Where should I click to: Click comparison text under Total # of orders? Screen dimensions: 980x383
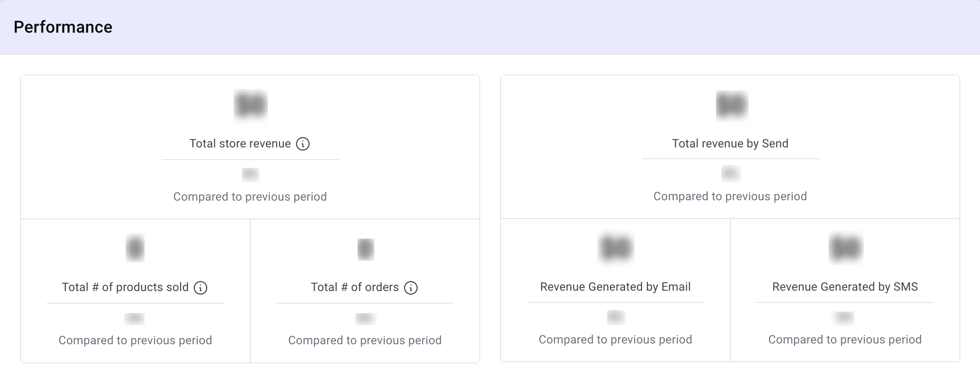click(365, 340)
